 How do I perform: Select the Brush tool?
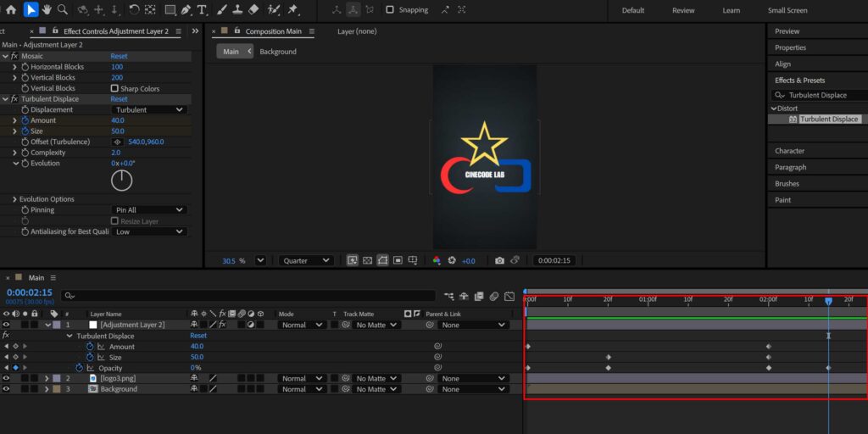[221, 9]
